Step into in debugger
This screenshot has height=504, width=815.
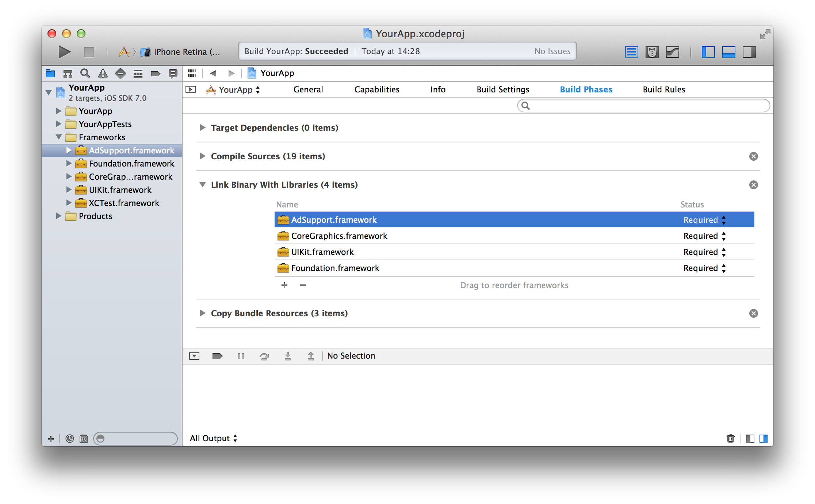coord(288,356)
